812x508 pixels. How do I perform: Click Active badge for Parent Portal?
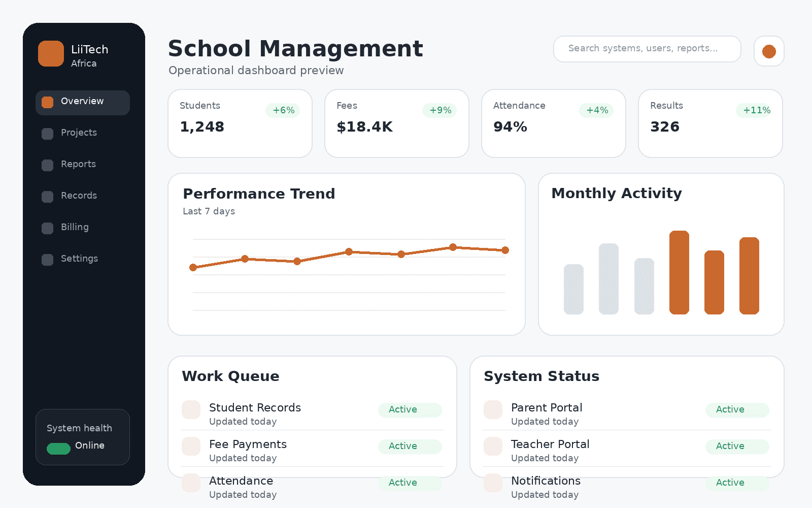click(737, 410)
